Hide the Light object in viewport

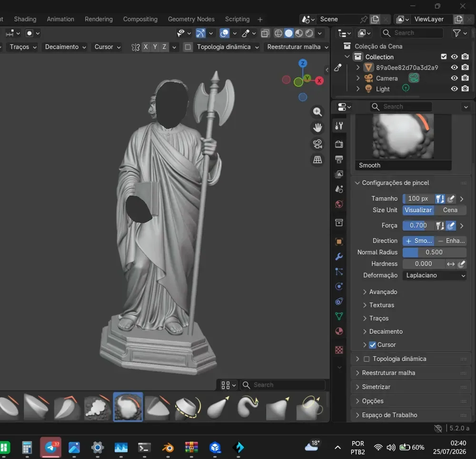point(454,89)
